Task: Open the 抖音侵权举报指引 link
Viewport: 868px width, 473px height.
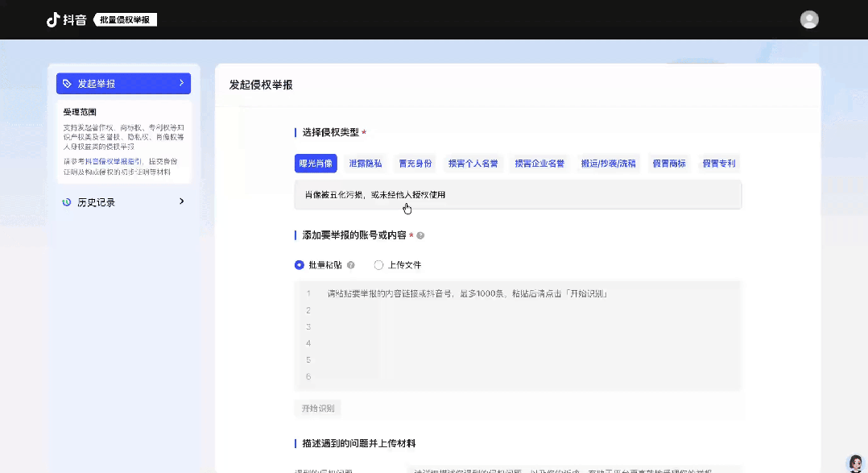Action: [x=116, y=161]
